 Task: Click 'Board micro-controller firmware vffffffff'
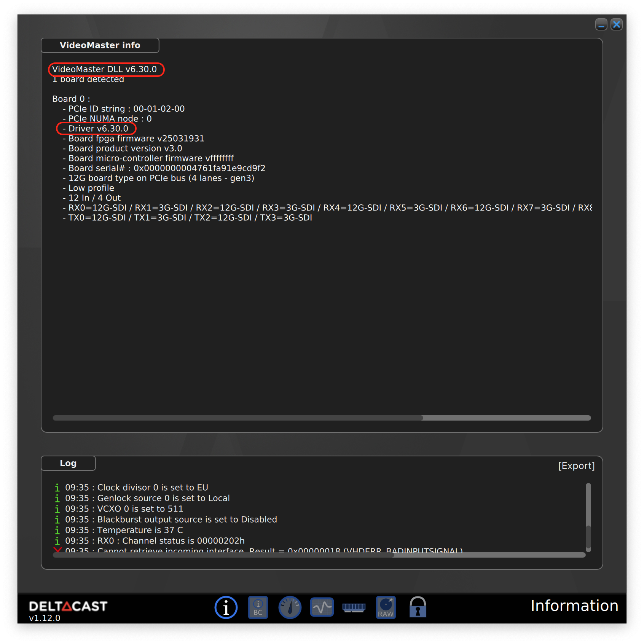coord(148,158)
